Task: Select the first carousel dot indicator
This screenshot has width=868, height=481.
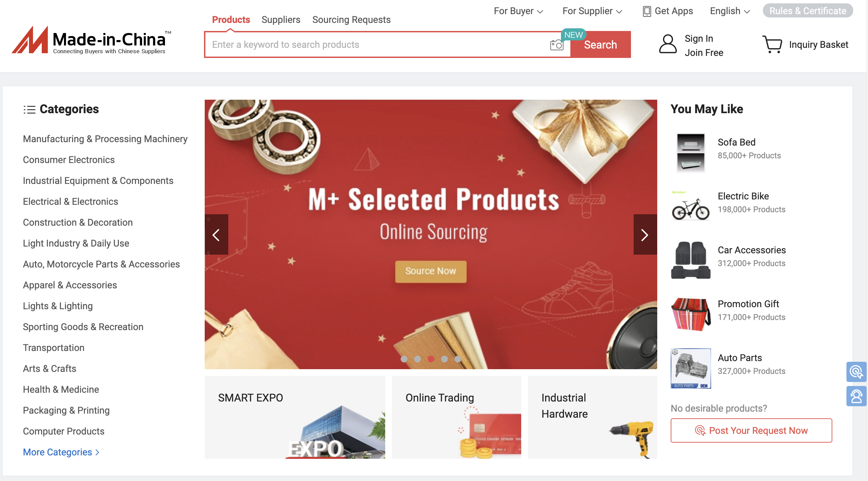Action: [404, 359]
